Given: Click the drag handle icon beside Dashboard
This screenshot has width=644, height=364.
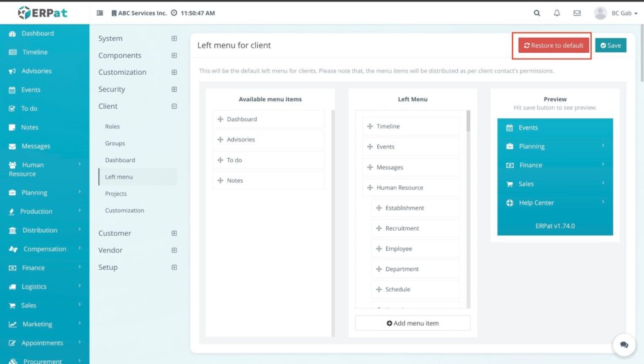Looking at the screenshot, I should coord(221,119).
